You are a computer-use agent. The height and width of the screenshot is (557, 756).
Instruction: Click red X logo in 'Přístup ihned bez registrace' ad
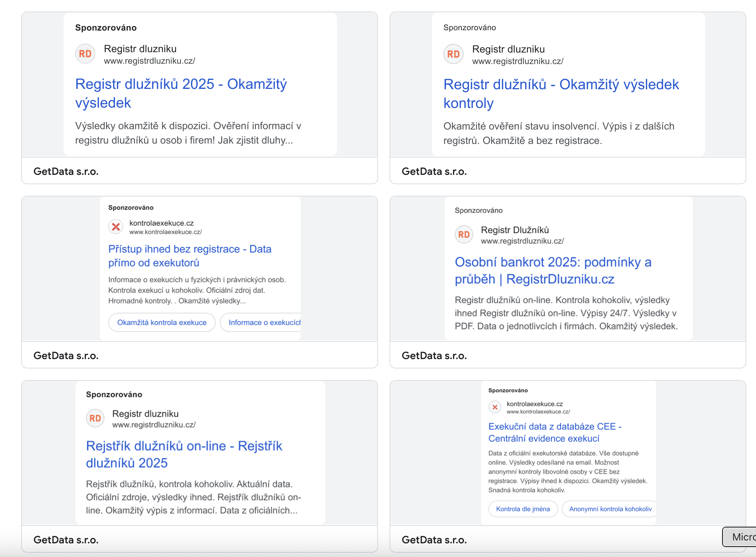pyautogui.click(x=116, y=227)
